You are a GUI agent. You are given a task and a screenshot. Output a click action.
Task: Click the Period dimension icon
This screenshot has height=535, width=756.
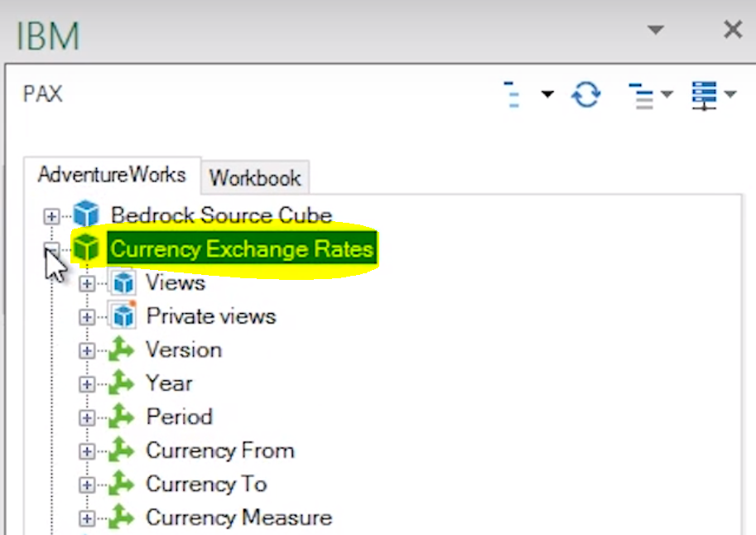pos(121,417)
